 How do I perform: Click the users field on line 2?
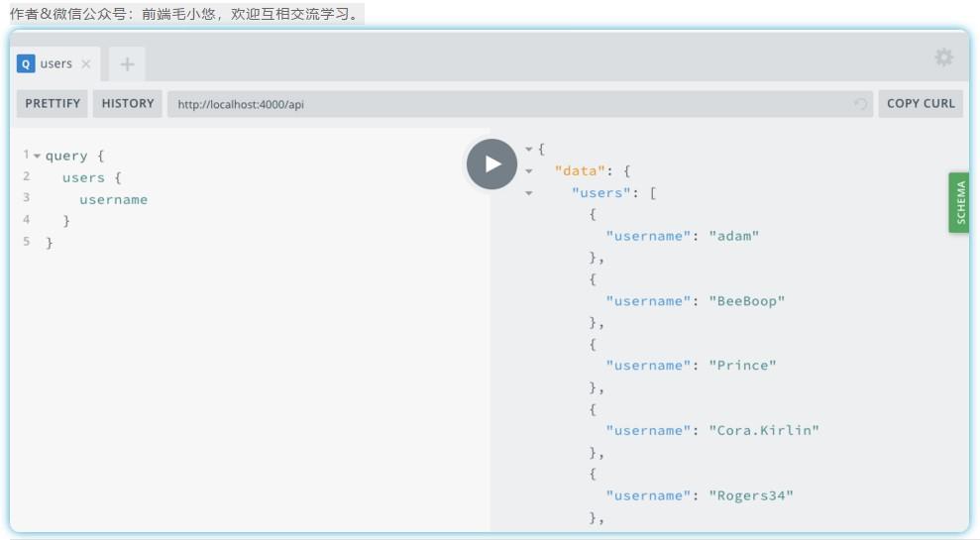click(x=83, y=177)
